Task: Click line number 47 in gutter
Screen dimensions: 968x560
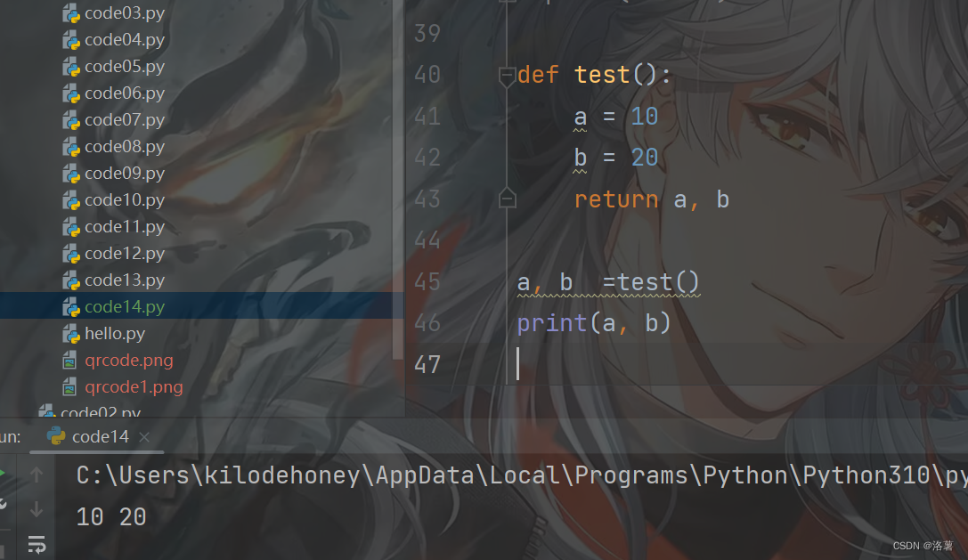Action: pos(427,364)
